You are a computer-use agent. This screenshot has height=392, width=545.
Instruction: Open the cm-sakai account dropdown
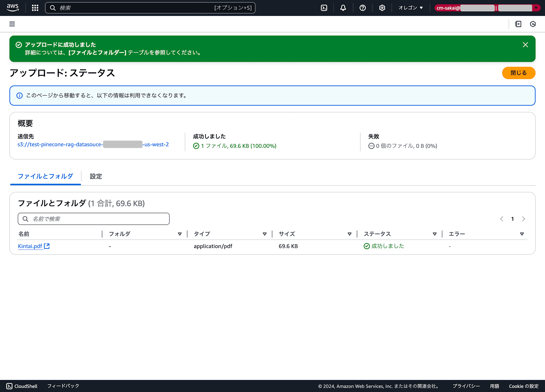[487, 8]
